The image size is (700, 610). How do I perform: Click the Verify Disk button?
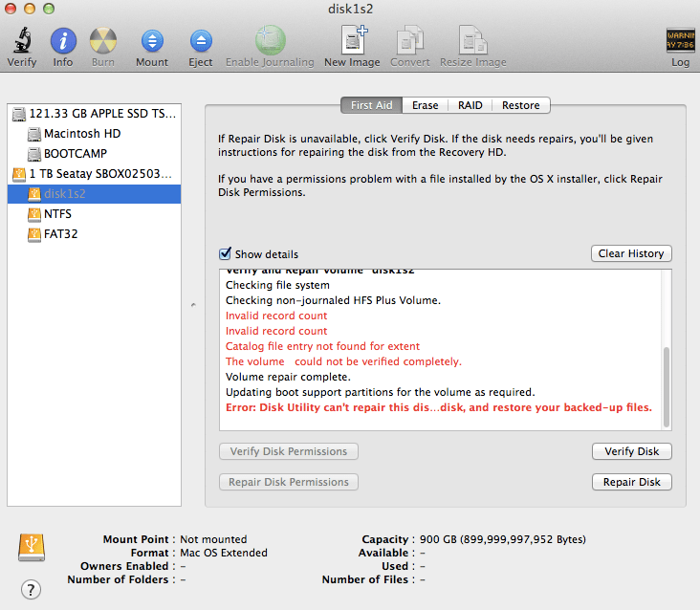tap(632, 451)
